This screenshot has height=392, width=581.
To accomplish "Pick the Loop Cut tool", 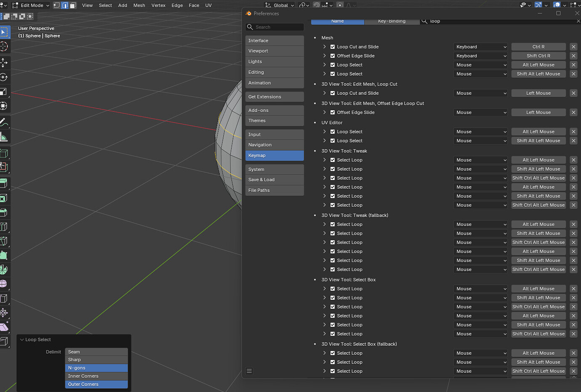I will tap(4, 227).
